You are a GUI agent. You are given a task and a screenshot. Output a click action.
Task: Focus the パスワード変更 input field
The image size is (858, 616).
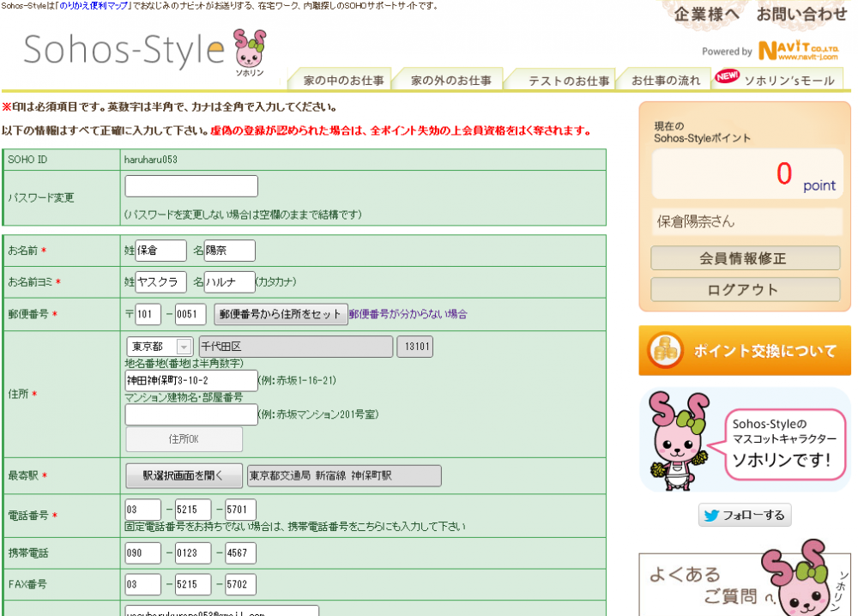pyautogui.click(x=191, y=186)
